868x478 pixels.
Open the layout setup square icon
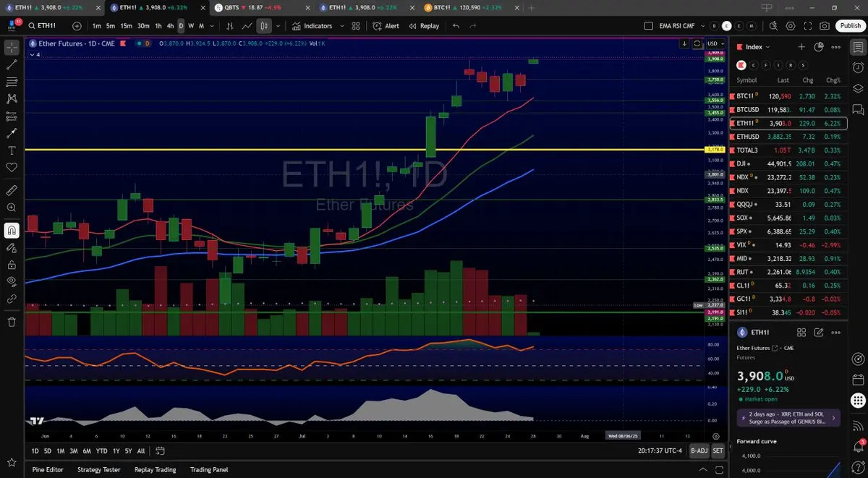pos(648,26)
